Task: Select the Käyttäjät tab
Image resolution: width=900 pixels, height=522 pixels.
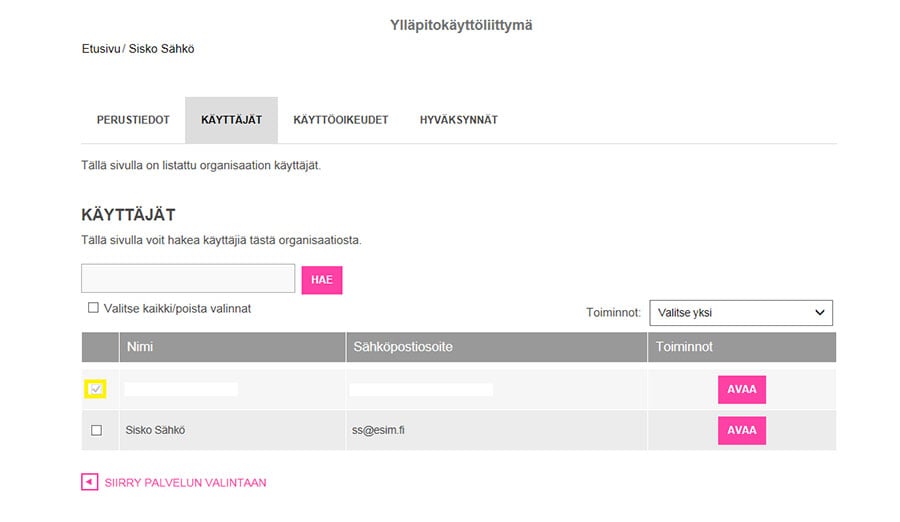Action: pyautogui.click(x=231, y=120)
